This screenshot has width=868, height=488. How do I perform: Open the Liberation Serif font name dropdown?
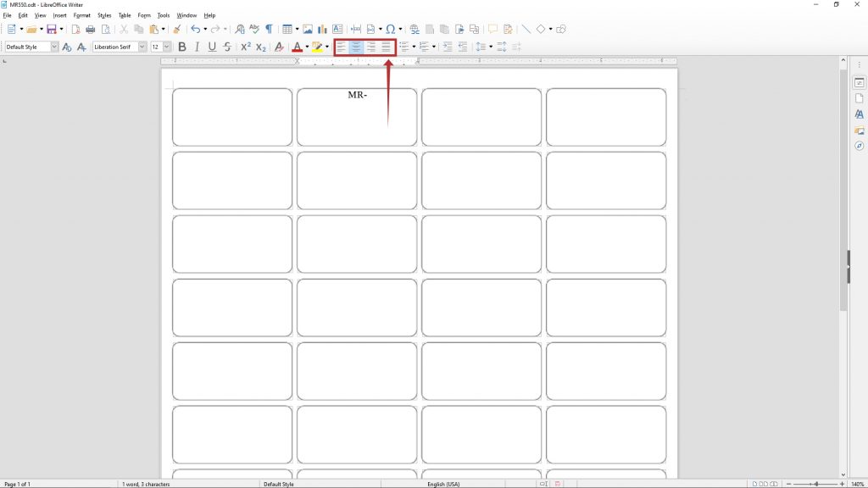142,47
